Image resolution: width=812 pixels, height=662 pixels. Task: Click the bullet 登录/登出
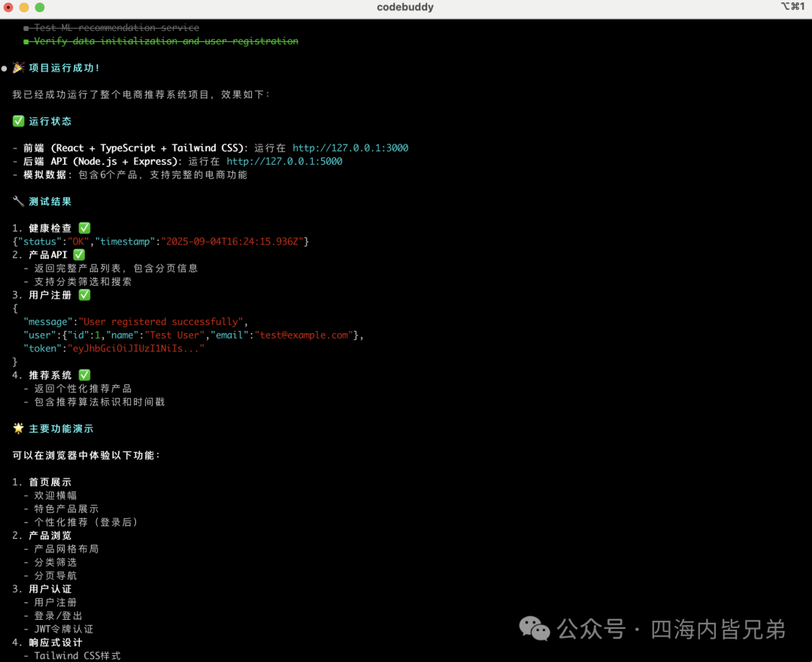tap(53, 616)
